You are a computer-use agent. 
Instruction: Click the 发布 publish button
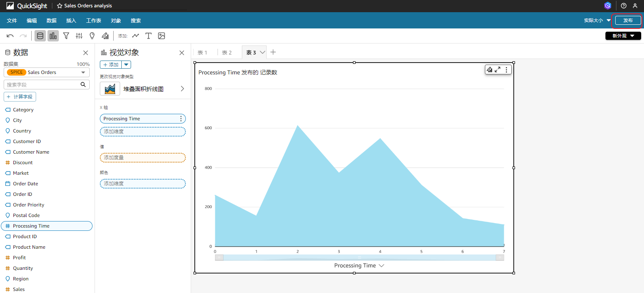(628, 20)
